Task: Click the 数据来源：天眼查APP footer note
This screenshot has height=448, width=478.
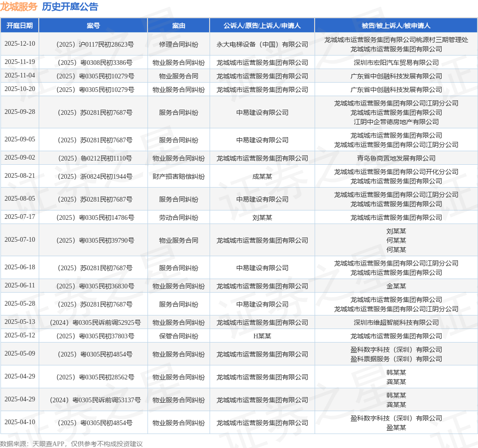Action: pyautogui.click(x=71, y=444)
